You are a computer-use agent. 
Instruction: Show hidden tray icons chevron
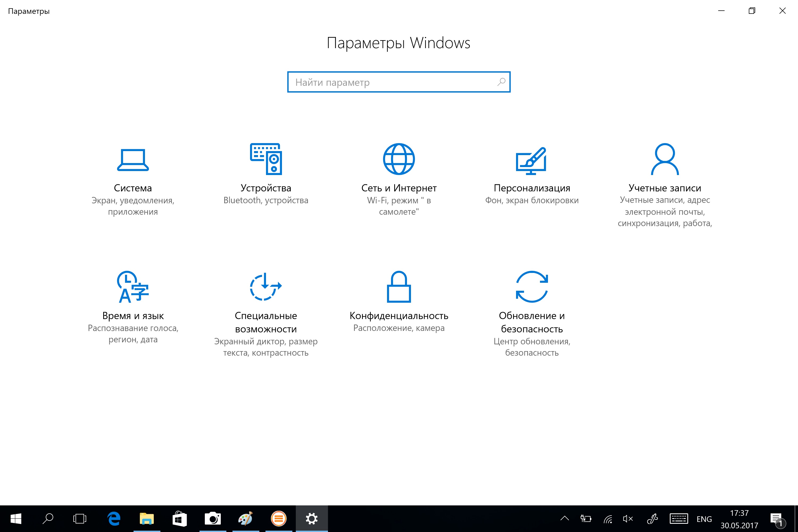point(564,518)
